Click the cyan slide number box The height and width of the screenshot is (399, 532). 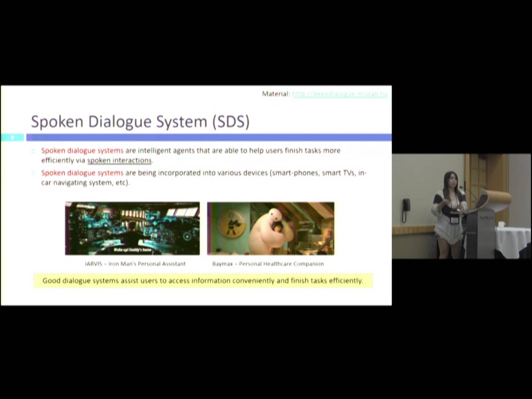[13, 137]
